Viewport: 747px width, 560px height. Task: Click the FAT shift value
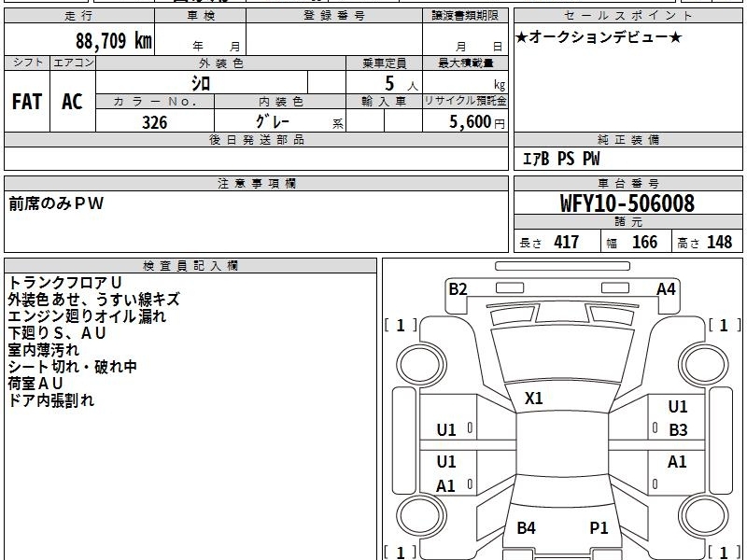pos(27,102)
